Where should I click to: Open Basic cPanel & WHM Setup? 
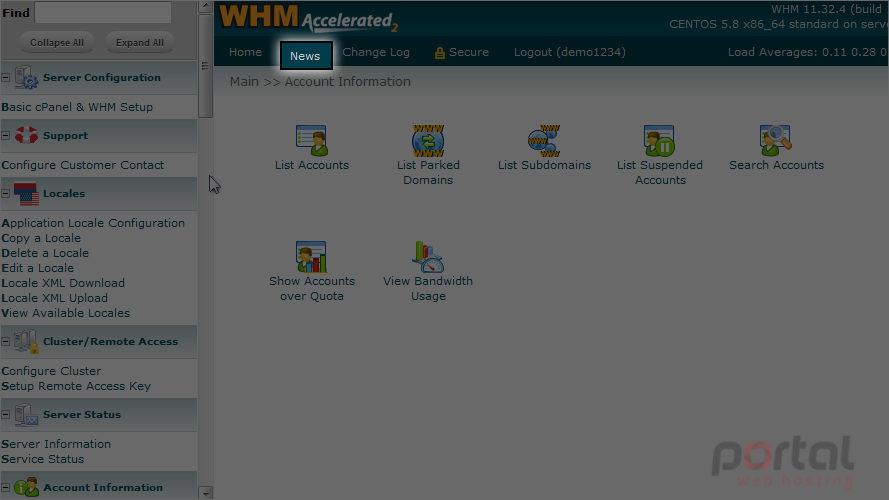tap(77, 107)
